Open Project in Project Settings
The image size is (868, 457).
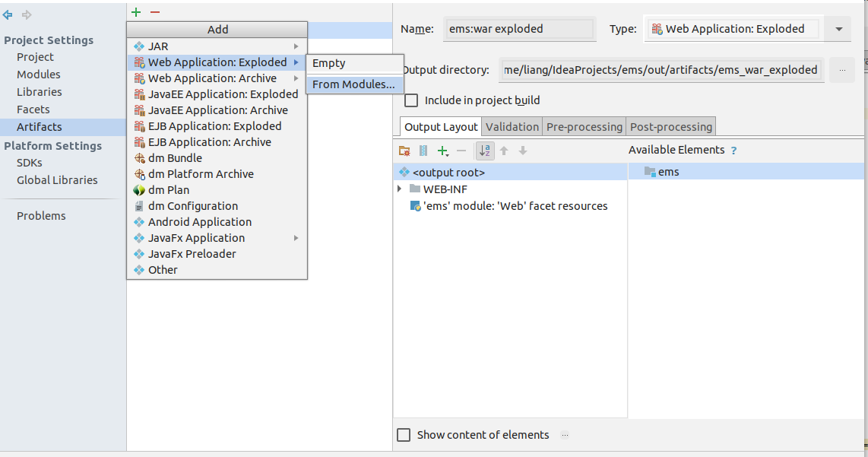point(35,57)
